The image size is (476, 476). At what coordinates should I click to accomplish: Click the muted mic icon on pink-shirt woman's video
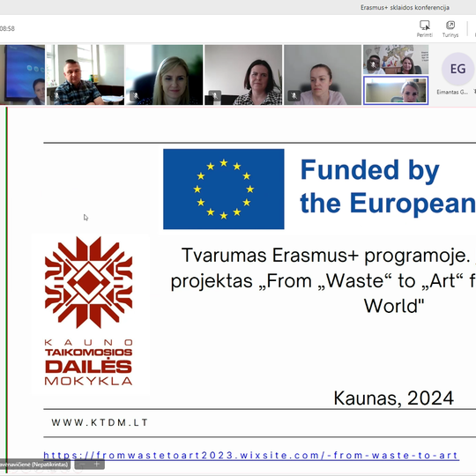click(294, 96)
